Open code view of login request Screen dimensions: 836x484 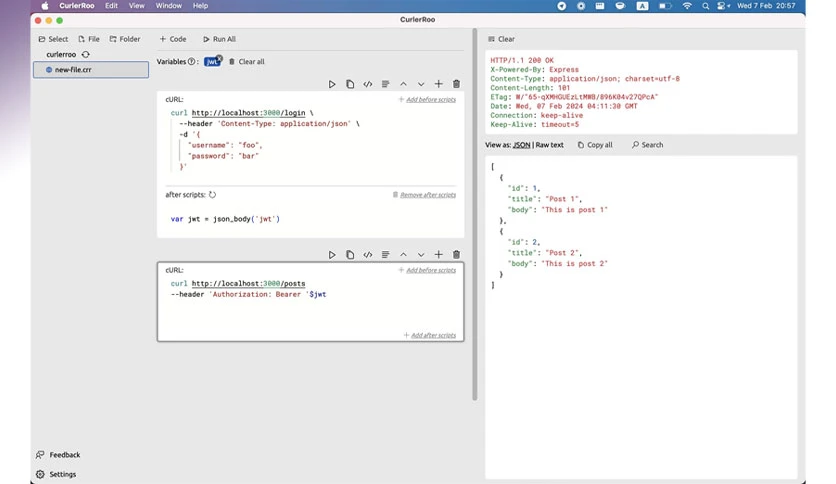click(367, 84)
